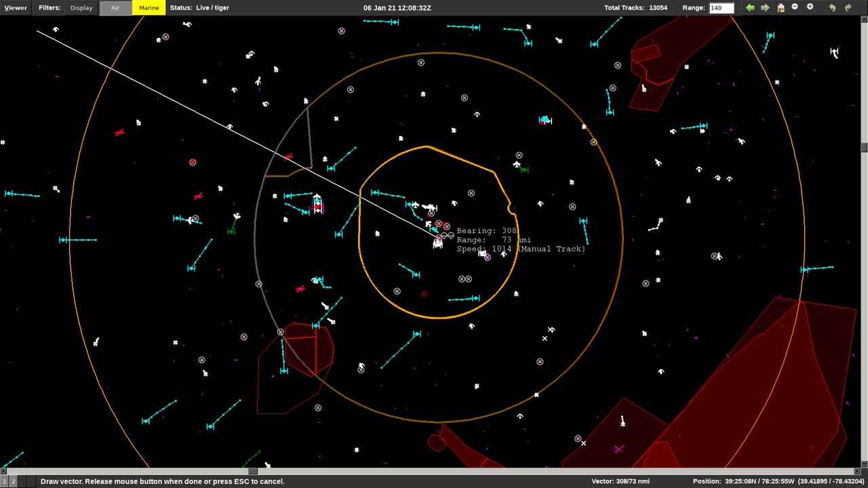The height and width of the screenshot is (488, 868).
Task: Click the 'Total Tracks: 13054' readout
Action: 635,7
